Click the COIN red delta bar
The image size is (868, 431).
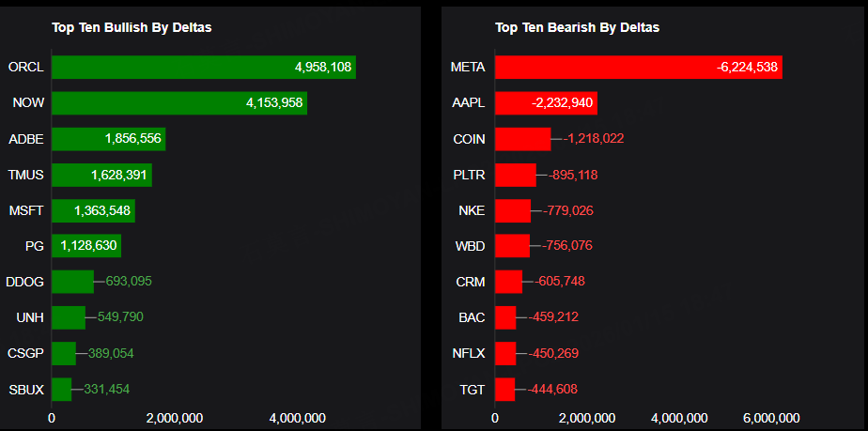click(x=522, y=139)
